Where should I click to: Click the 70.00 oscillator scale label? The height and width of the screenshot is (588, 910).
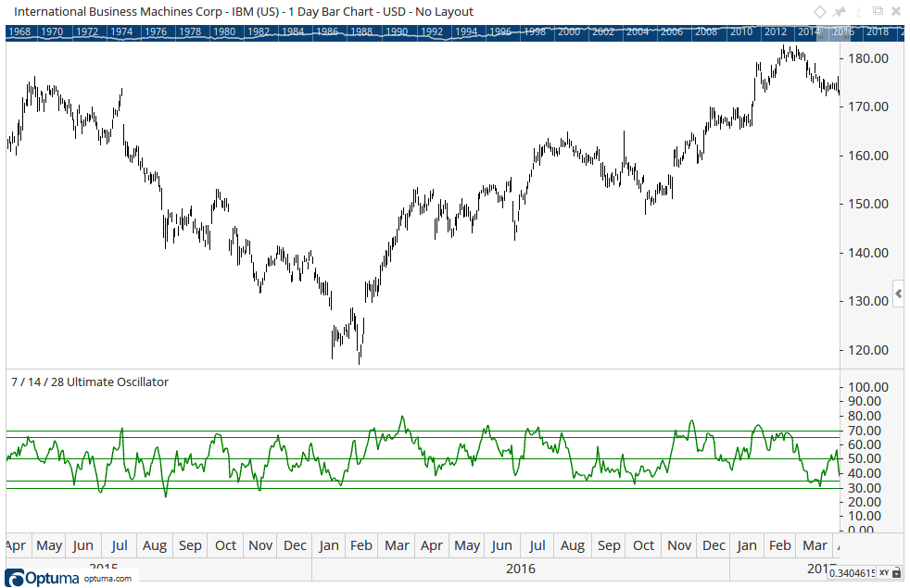click(865, 431)
